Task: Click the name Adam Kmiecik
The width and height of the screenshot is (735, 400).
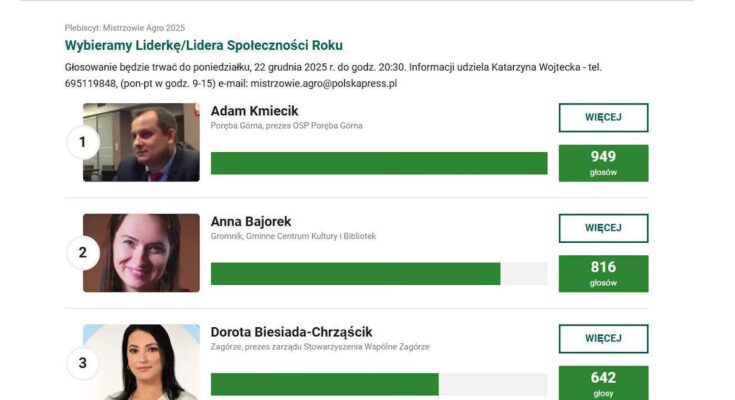Action: (254, 110)
